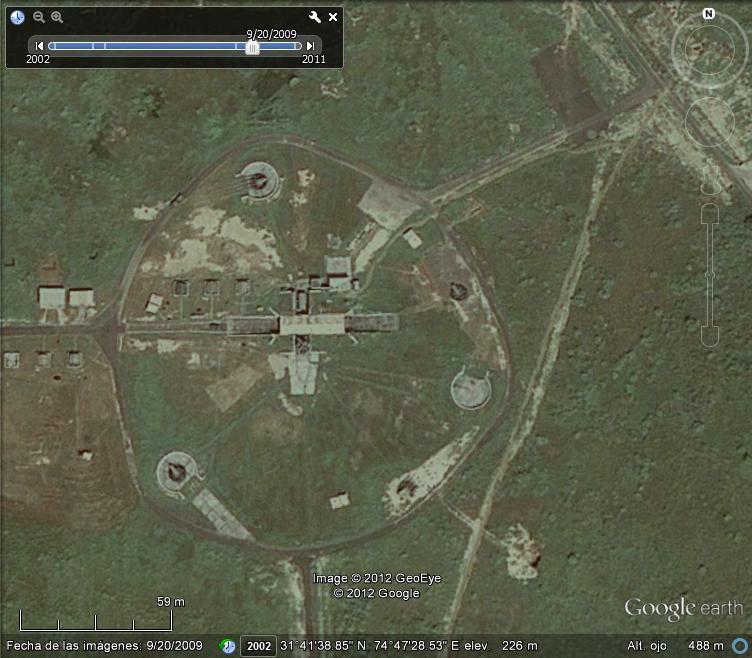Zoom in the timeline date range
Image resolution: width=752 pixels, height=658 pixels.
(57, 17)
